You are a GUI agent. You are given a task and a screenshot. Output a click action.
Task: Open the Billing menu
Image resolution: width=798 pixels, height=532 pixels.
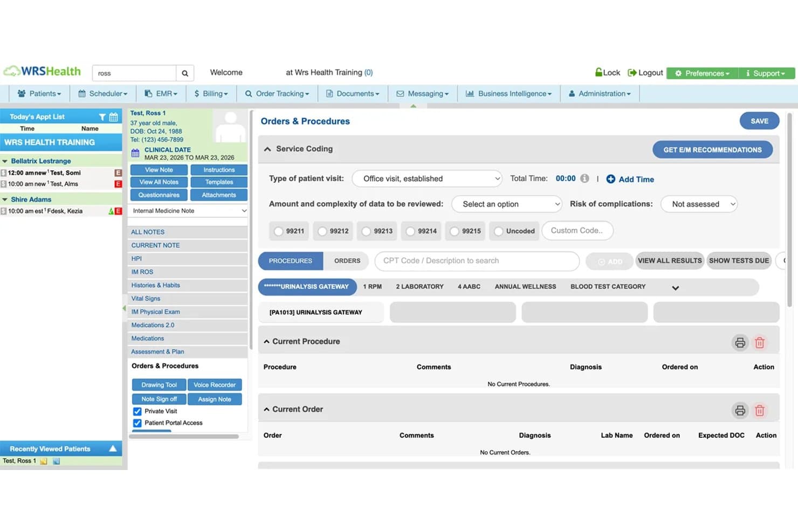(211, 94)
